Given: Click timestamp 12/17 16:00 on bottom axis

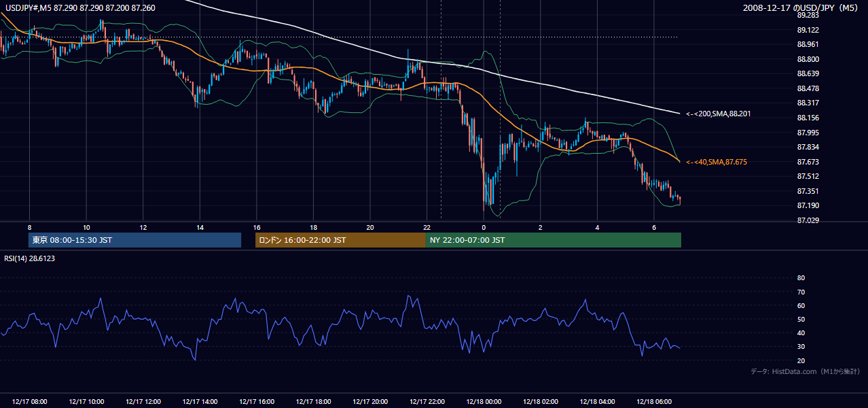Looking at the screenshot, I should (256, 402).
